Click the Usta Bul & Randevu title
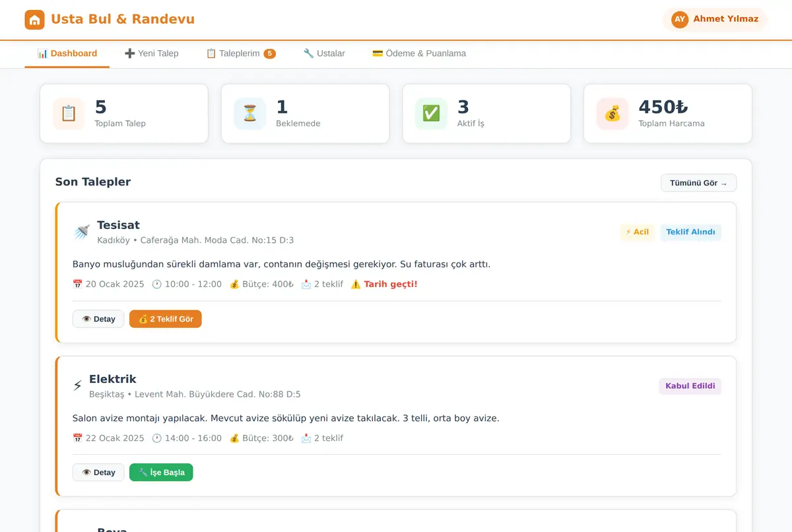This screenshot has width=792, height=532. 123,19
